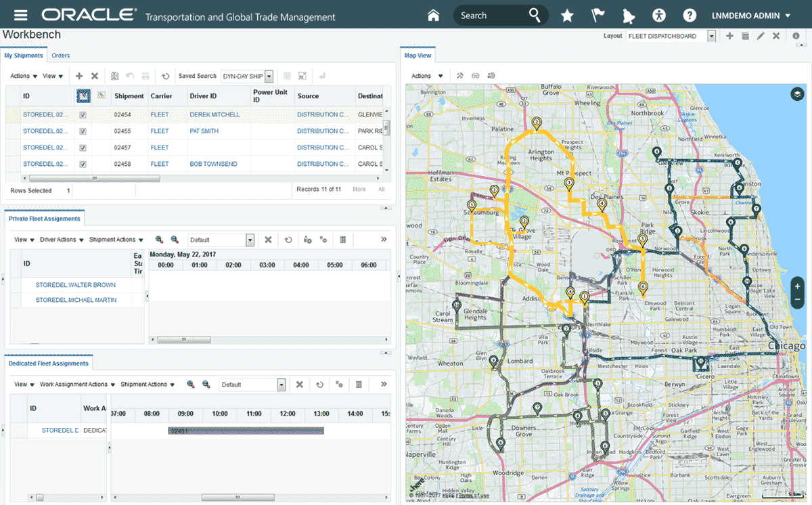
Task: Open the STOREDEL.WALTER BROWN driver link
Action: tap(75, 285)
